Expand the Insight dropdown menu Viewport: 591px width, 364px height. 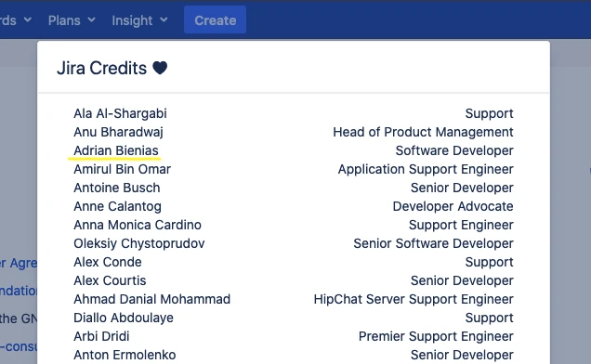pos(139,20)
